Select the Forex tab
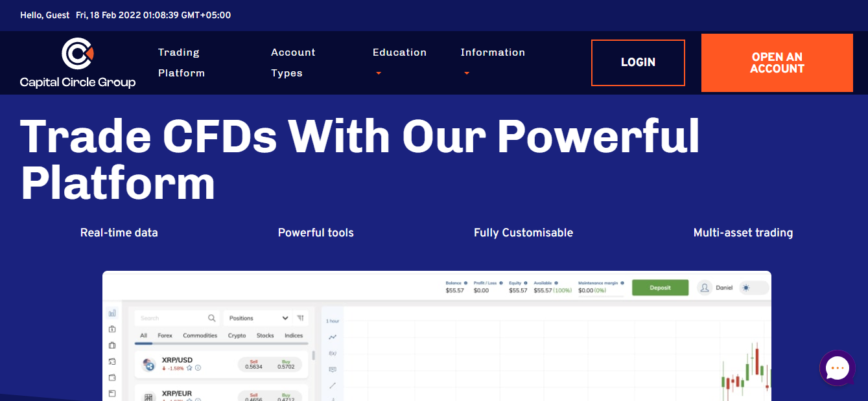 (x=165, y=336)
